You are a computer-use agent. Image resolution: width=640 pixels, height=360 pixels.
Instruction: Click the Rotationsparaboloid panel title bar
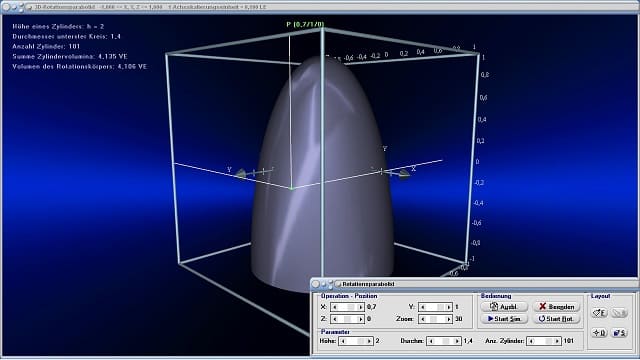tap(475, 284)
